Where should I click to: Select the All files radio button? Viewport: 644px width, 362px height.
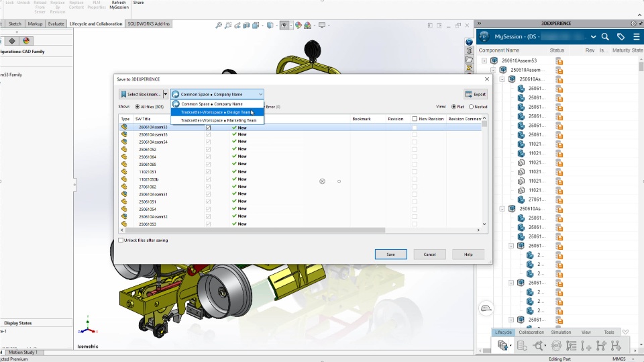(x=137, y=107)
